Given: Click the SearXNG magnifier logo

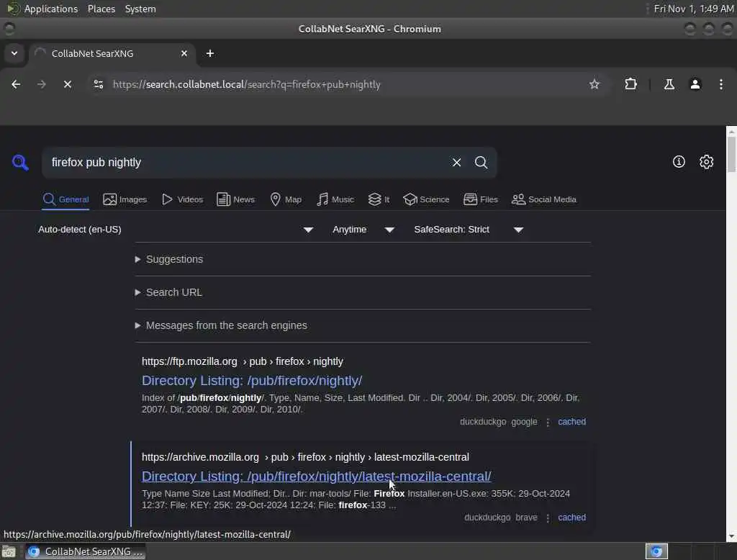Looking at the screenshot, I should point(20,163).
